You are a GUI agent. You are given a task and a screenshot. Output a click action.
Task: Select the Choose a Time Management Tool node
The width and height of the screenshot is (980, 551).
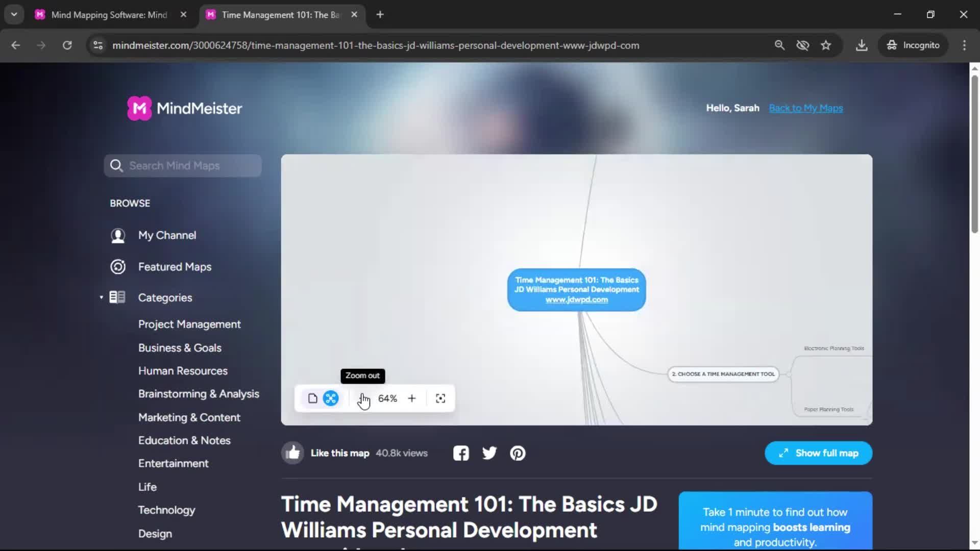(723, 374)
